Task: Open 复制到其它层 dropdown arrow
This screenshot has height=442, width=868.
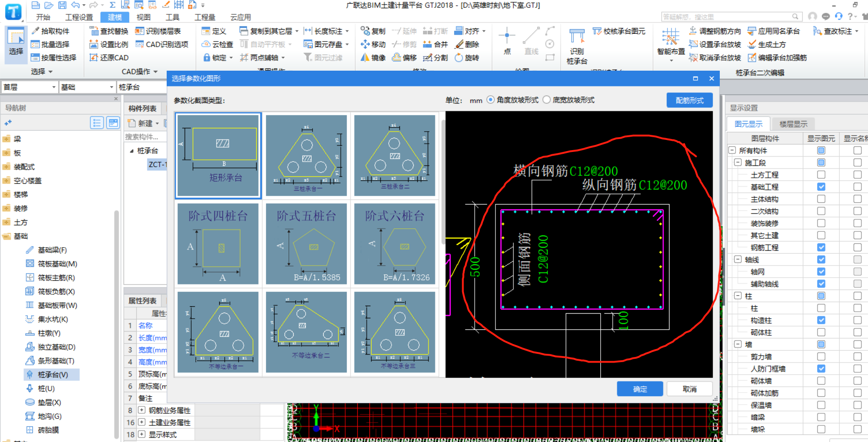Action: [x=297, y=31]
